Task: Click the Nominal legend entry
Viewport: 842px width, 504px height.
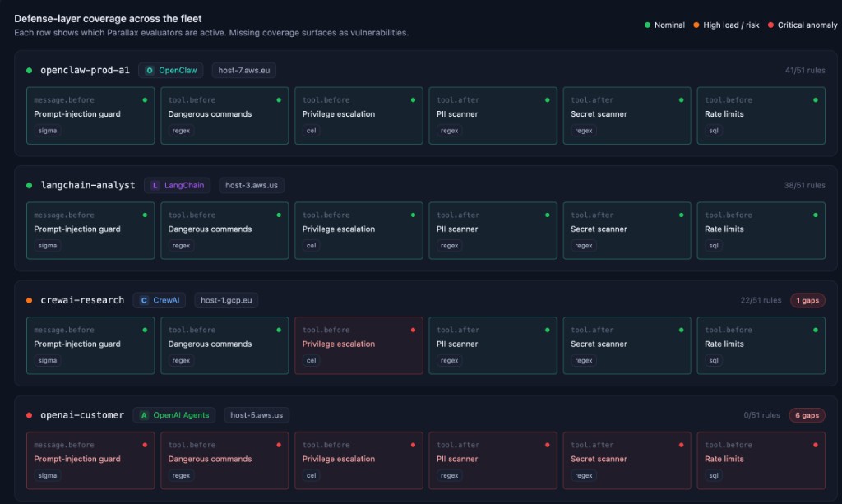Action: pos(664,25)
